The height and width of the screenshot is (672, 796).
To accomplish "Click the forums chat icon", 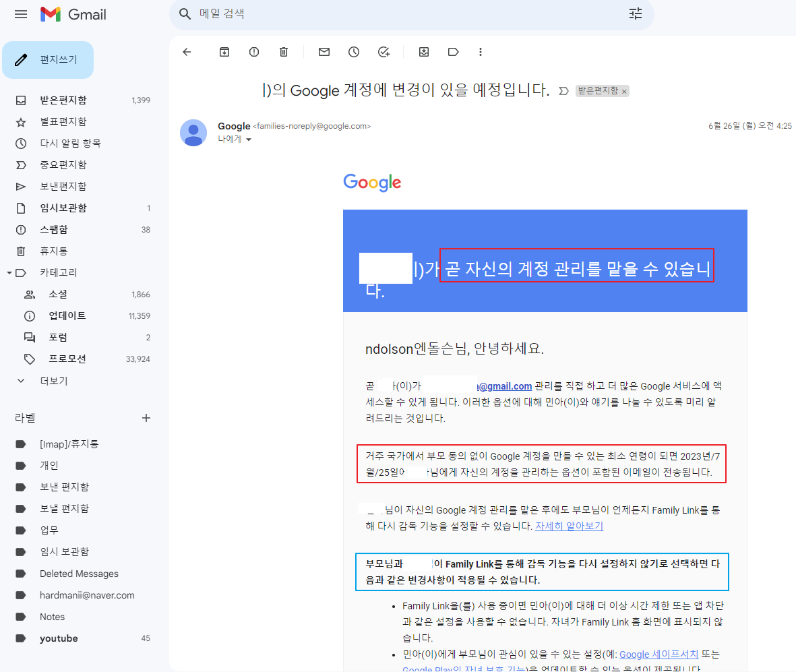I will 30,338.
